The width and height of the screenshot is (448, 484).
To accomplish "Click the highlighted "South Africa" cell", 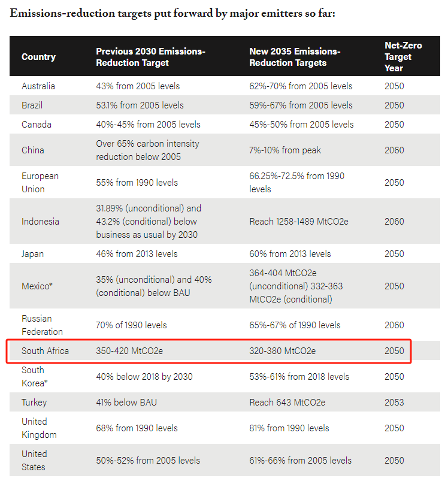I will click(x=45, y=351).
